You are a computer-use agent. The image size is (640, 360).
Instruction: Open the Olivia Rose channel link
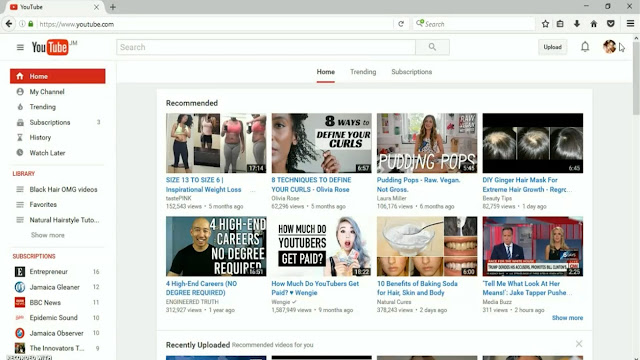[x=285, y=198]
